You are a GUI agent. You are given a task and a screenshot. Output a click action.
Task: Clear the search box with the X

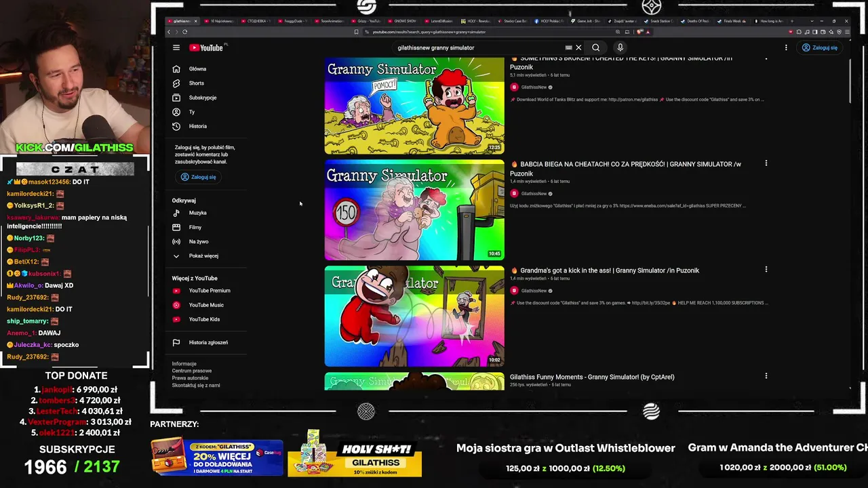(x=578, y=47)
